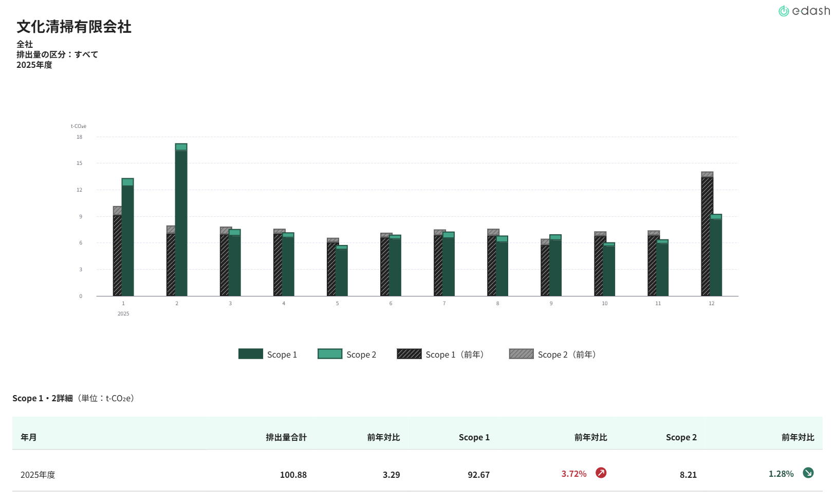Click the 年月 column header
This screenshot has width=835, height=504.
coord(29,437)
